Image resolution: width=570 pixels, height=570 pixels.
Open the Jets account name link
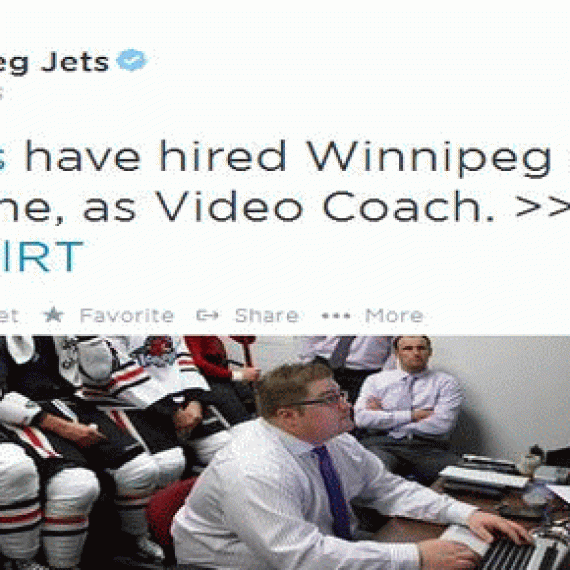click(54, 62)
